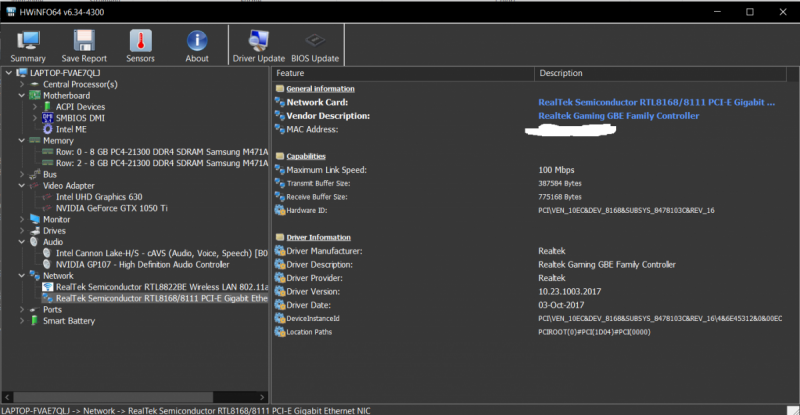Select the Ports tree node
This screenshot has height=415, width=800.
coord(52,309)
